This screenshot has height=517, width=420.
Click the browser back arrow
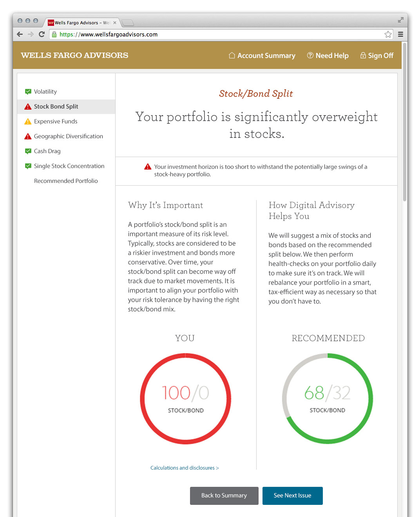tap(20, 34)
